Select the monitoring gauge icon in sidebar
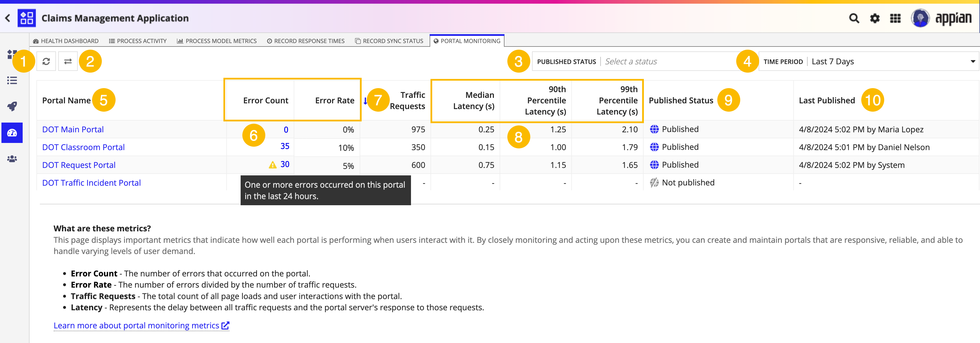The image size is (980, 343). [12, 133]
